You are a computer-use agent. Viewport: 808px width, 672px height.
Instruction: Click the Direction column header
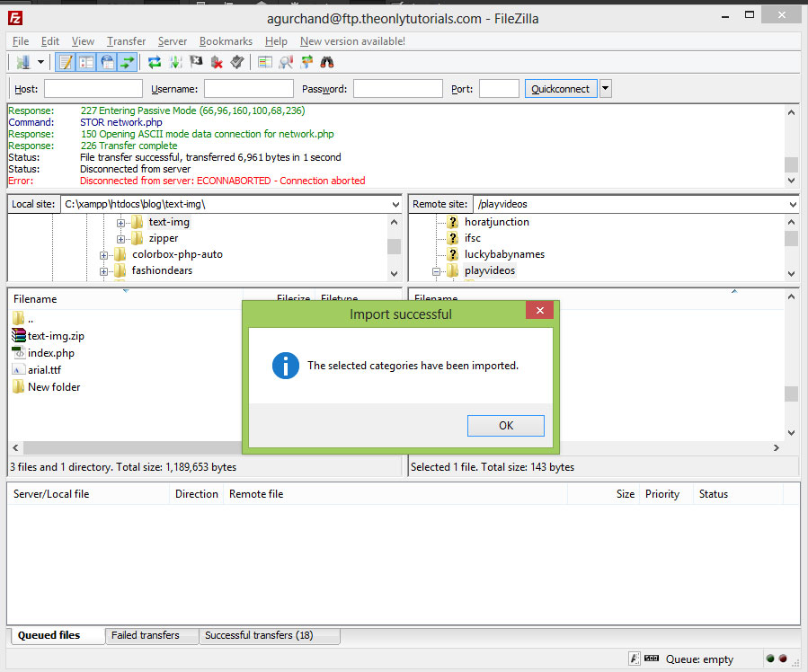[196, 494]
